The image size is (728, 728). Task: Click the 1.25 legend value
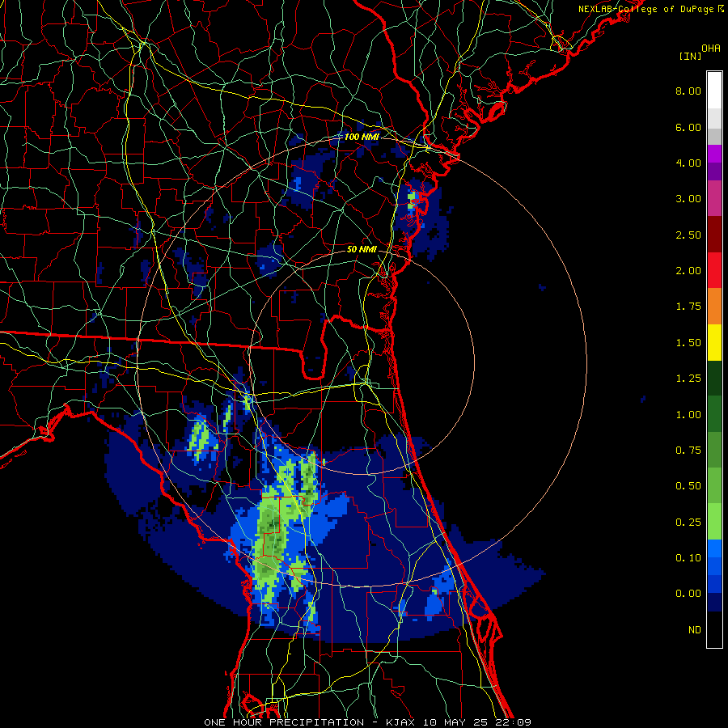point(688,379)
